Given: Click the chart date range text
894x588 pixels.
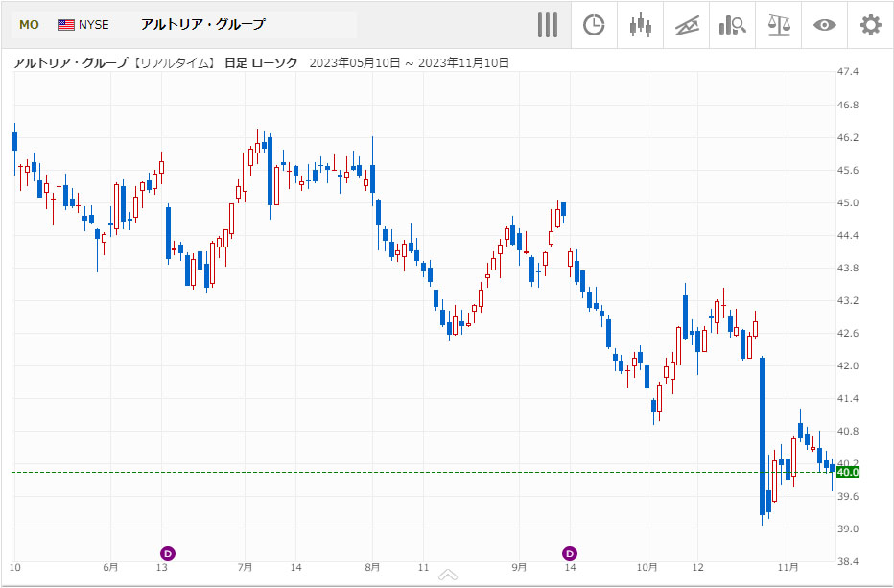Looking at the screenshot, I should click(409, 63).
